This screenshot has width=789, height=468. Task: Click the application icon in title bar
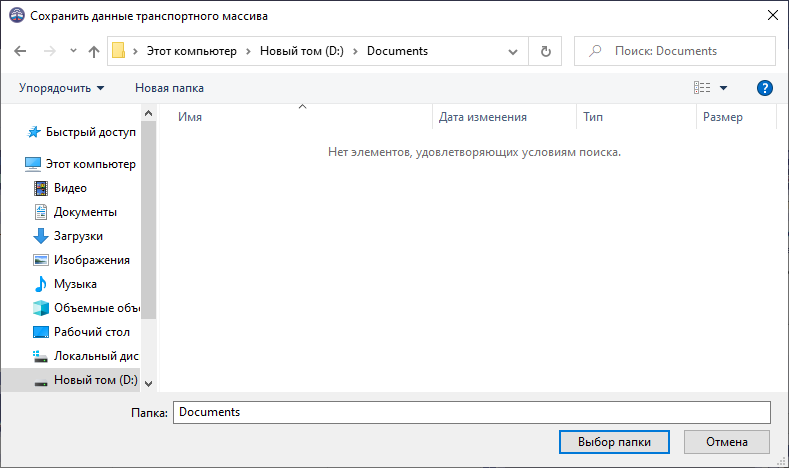[17, 16]
